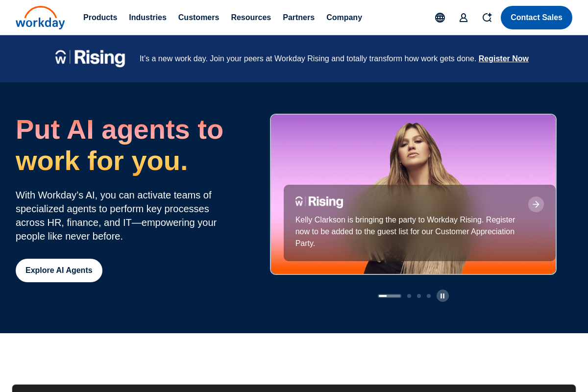Go to the fourth carousel slide dot

point(429,296)
